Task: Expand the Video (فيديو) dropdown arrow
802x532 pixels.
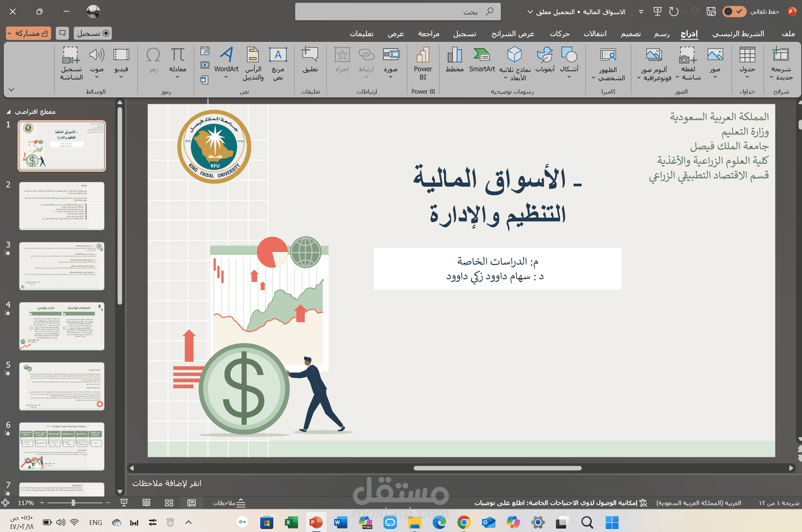Action: point(121,77)
